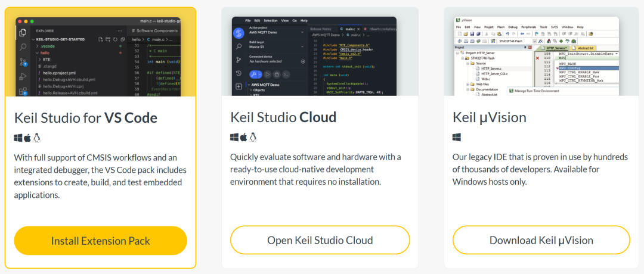
Task: Select the Source Control icon with badge 7
Action: pos(23,62)
